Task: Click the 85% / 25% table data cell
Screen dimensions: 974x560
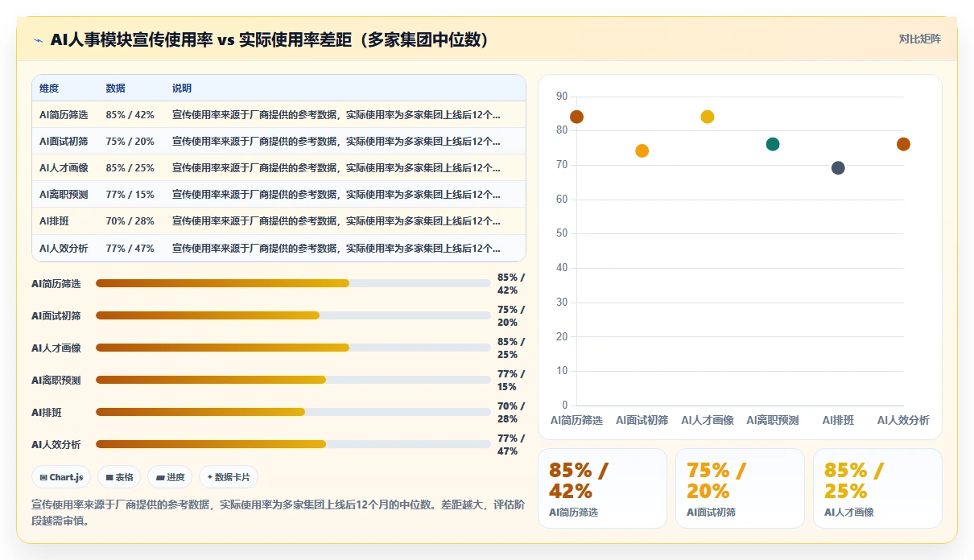Action: tap(130, 168)
